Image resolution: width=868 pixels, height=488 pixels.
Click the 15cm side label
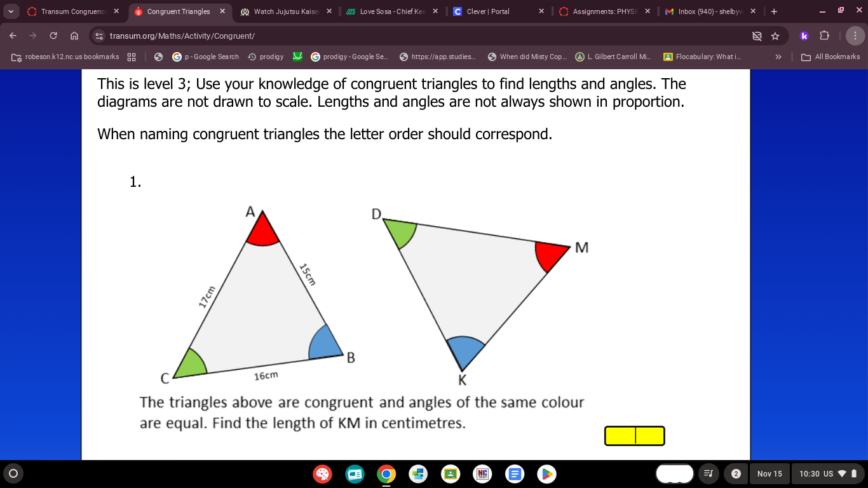click(307, 274)
